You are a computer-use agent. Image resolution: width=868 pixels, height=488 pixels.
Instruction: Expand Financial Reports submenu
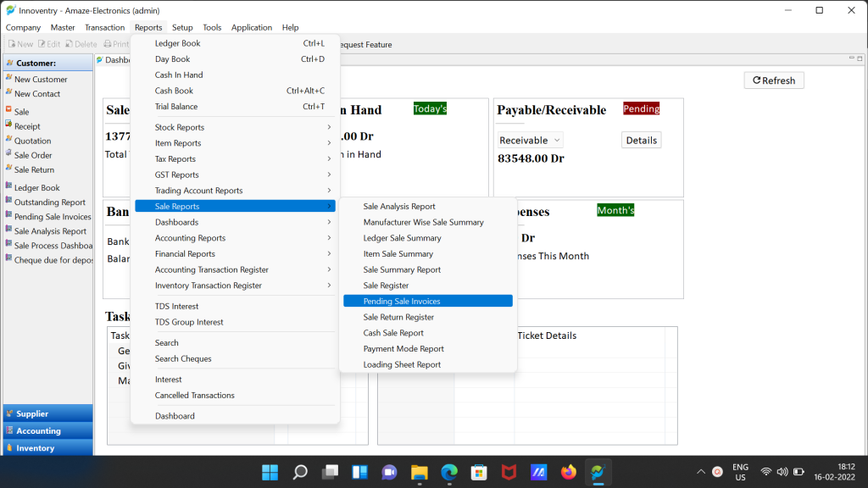(236, 254)
